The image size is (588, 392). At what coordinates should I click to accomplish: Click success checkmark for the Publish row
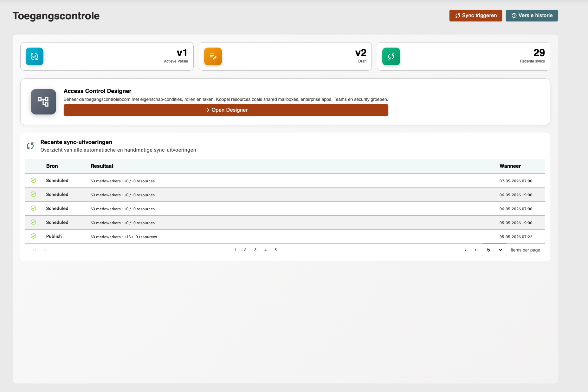(34, 236)
